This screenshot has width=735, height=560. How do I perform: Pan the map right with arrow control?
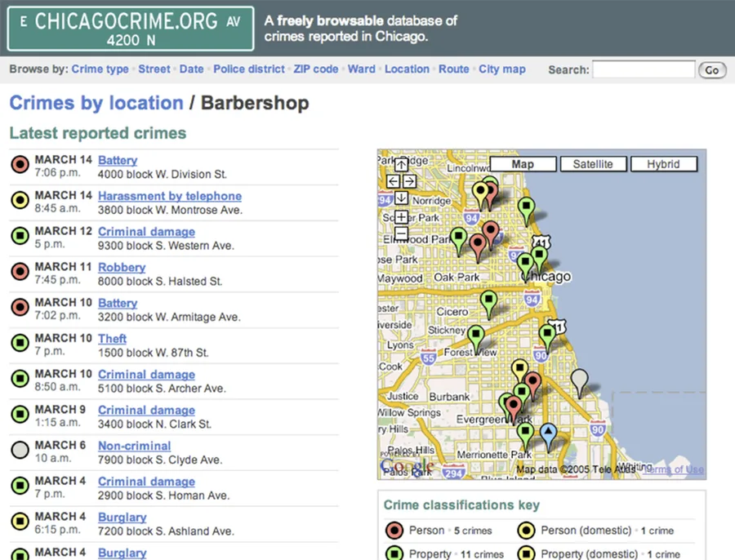[x=409, y=181]
